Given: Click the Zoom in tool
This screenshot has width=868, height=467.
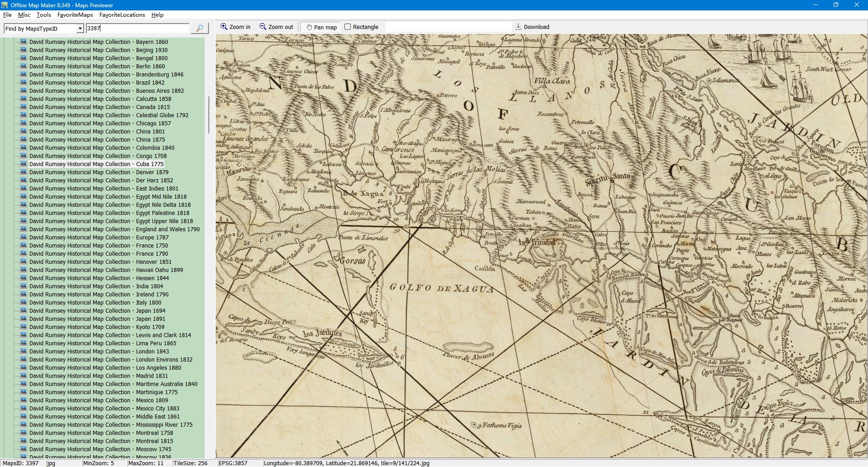Looking at the screenshot, I should pos(235,27).
